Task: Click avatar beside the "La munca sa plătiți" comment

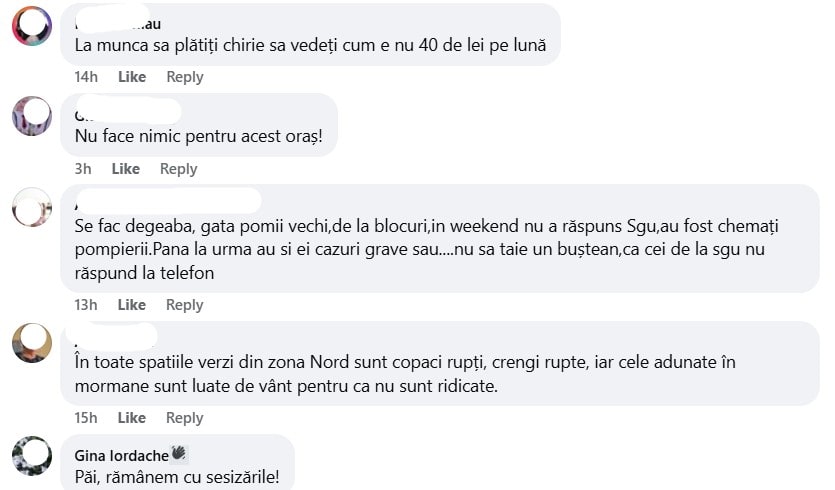Action: (31, 26)
